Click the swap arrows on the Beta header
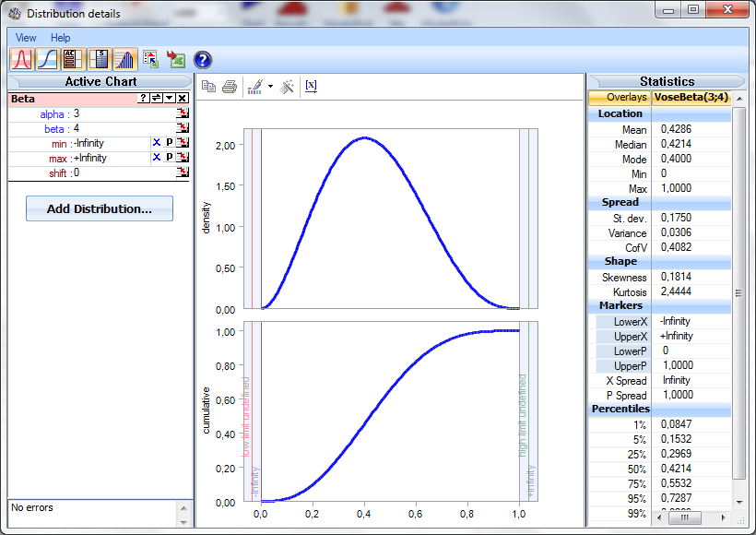 point(156,98)
